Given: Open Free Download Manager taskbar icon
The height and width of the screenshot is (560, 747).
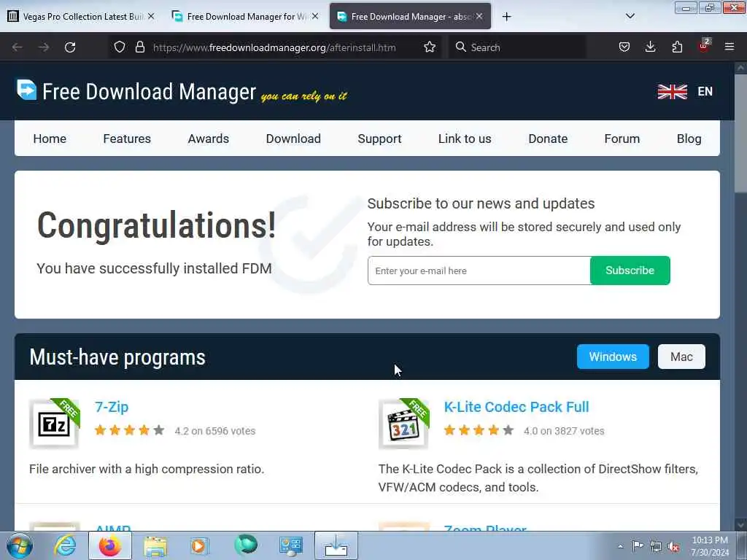Looking at the screenshot, I should click(336, 545).
